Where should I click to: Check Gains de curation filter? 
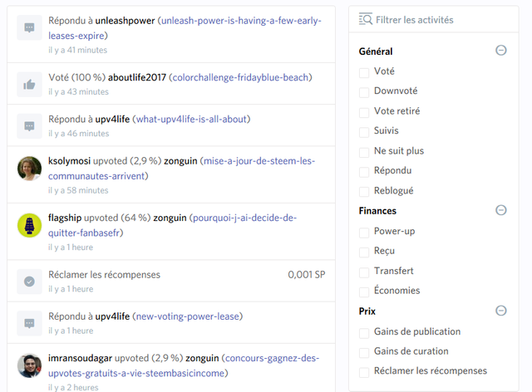tap(364, 353)
